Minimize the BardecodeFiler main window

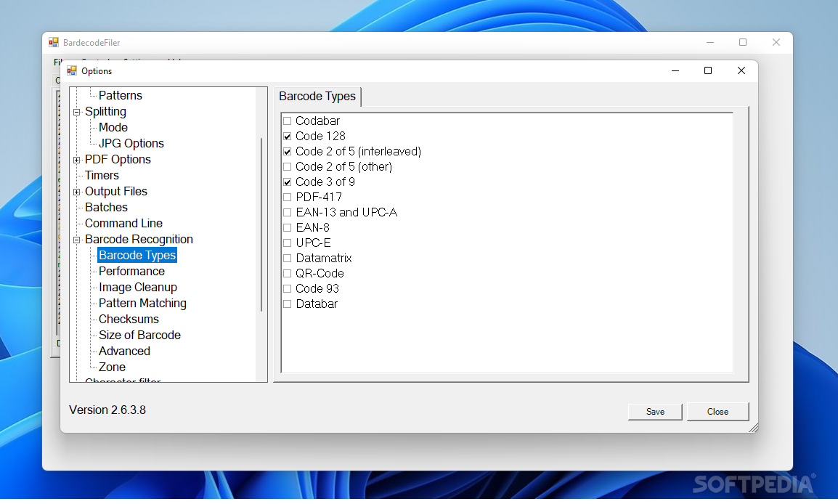point(710,42)
